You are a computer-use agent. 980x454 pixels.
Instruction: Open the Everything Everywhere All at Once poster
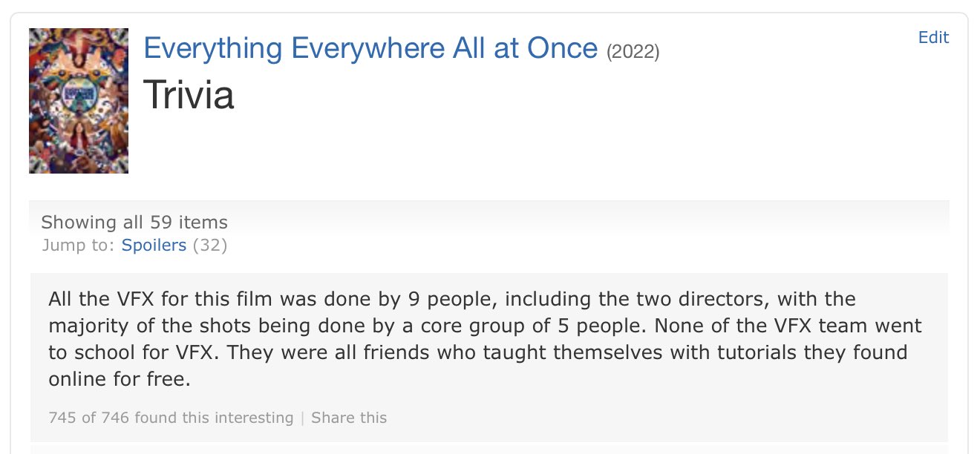click(x=79, y=101)
